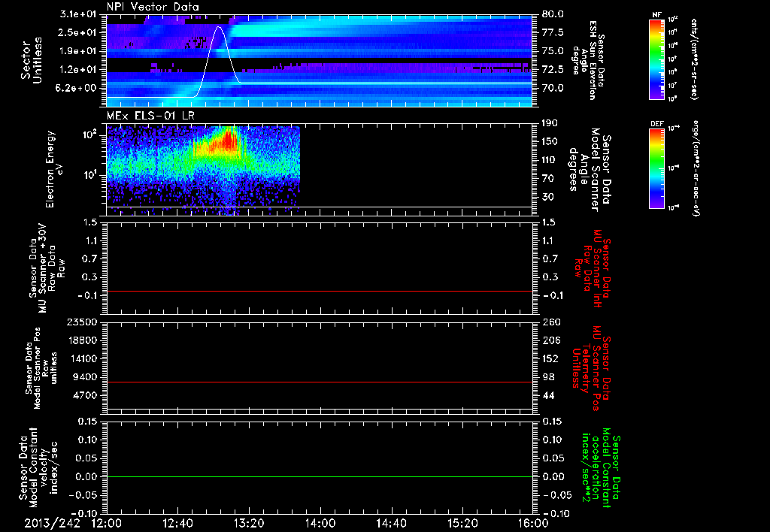Select the 12:40 time axis label
This screenshot has width=770, height=532.
(177, 523)
